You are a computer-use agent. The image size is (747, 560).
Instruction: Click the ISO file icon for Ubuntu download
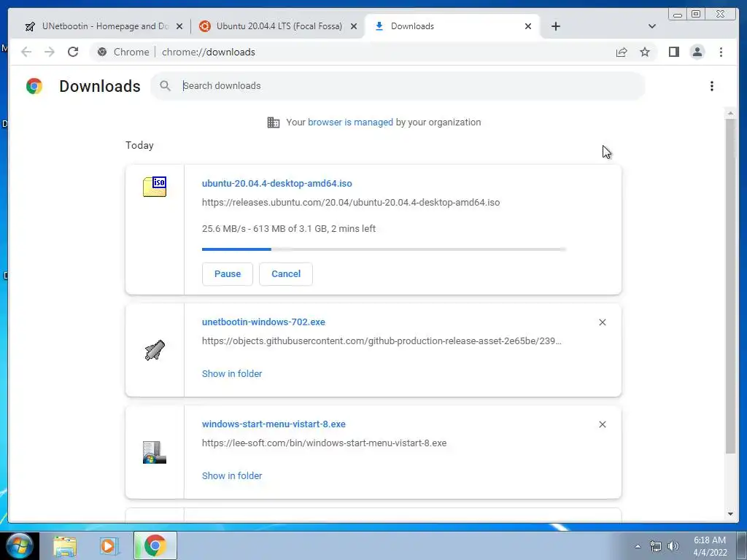(x=155, y=187)
